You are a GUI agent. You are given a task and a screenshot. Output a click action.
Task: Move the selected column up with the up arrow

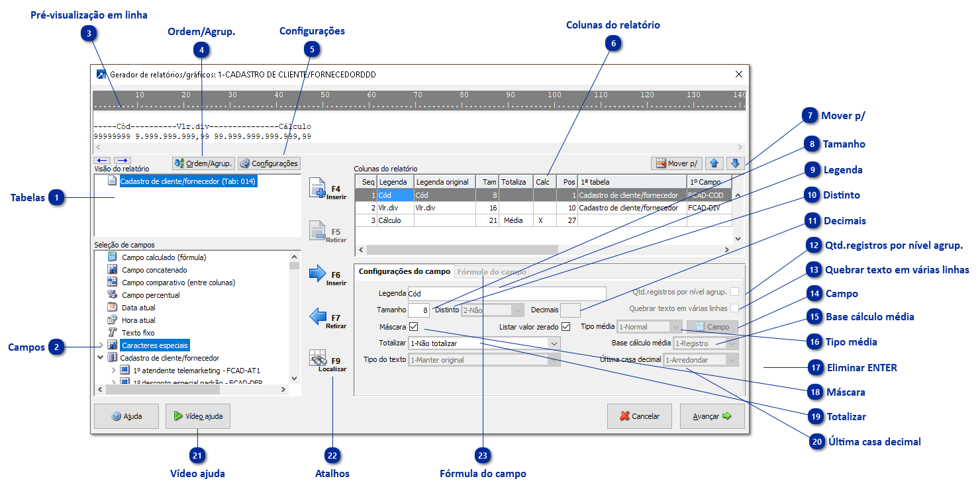point(714,163)
